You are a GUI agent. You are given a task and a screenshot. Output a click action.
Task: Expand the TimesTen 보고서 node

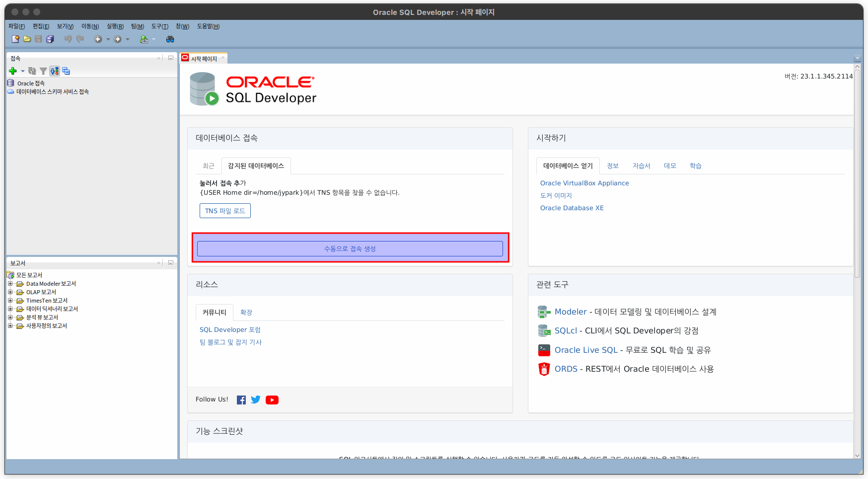10,301
